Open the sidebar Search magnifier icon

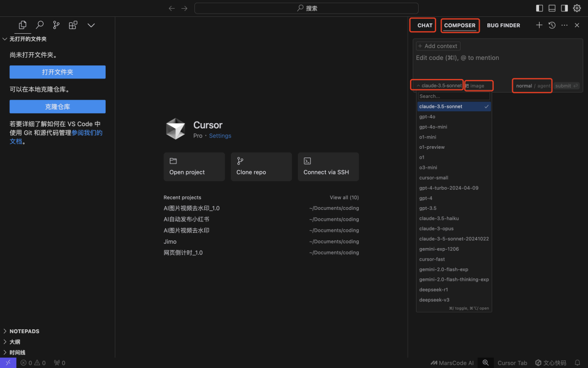click(39, 25)
